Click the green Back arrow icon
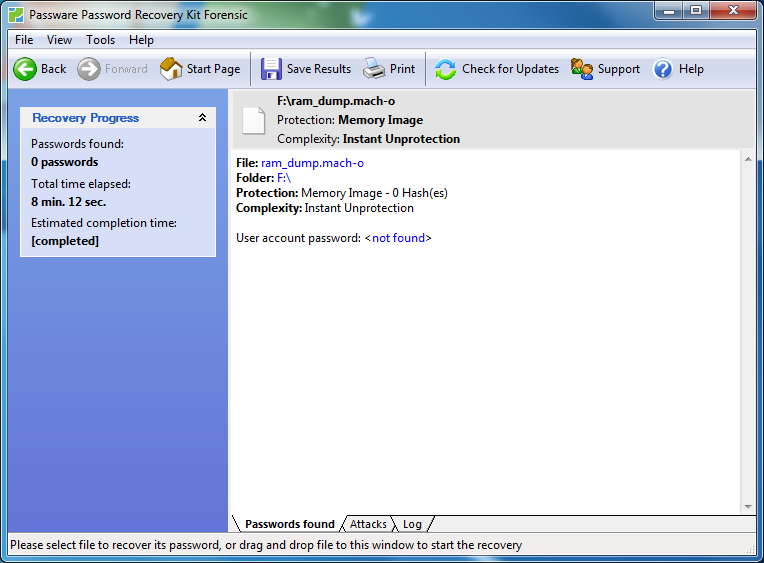The height and width of the screenshot is (563, 764). click(24, 69)
